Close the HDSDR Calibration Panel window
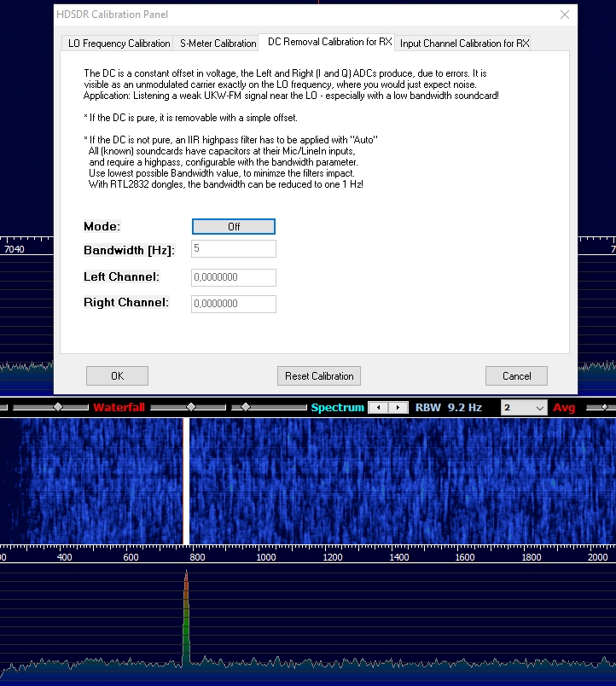Image resolution: width=616 pixels, height=686 pixels. point(565,15)
